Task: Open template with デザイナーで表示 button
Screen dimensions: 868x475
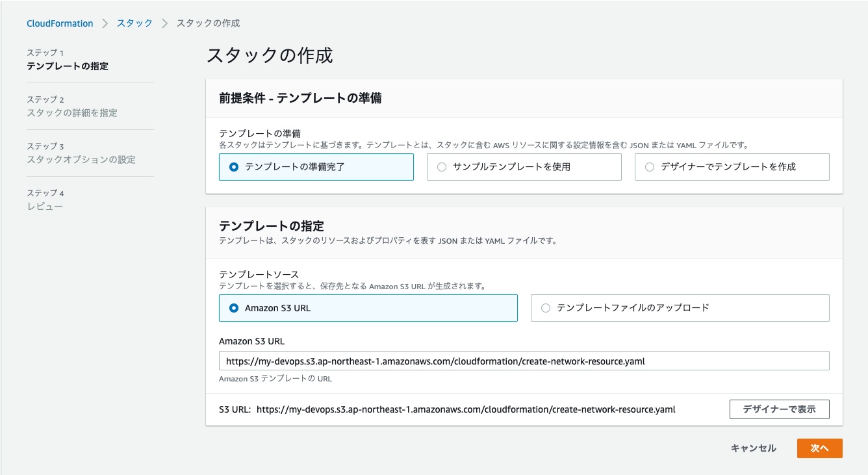Action: 780,409
